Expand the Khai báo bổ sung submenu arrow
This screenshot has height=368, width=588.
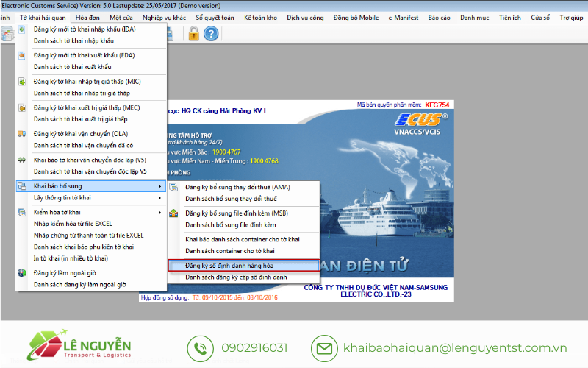159,186
